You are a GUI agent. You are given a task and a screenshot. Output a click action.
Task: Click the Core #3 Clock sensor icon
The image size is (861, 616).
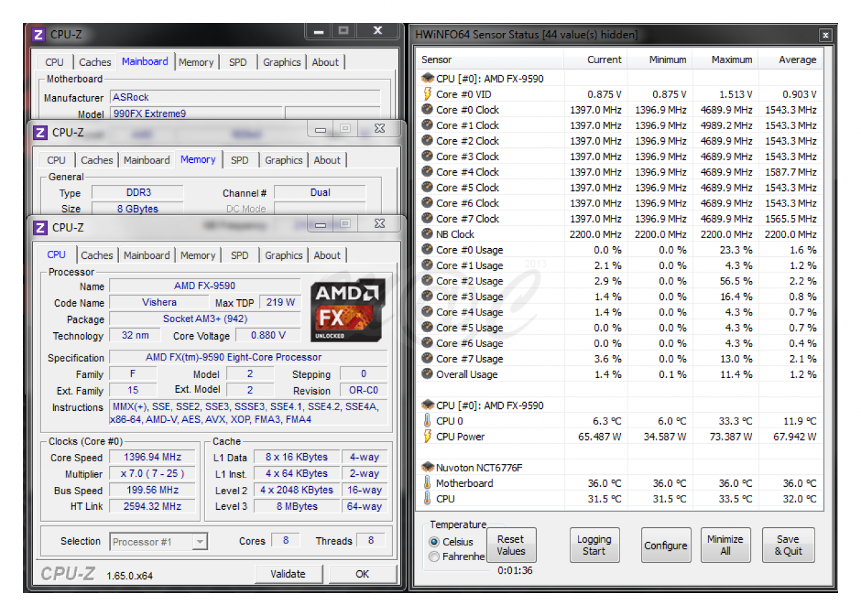pyautogui.click(x=427, y=156)
